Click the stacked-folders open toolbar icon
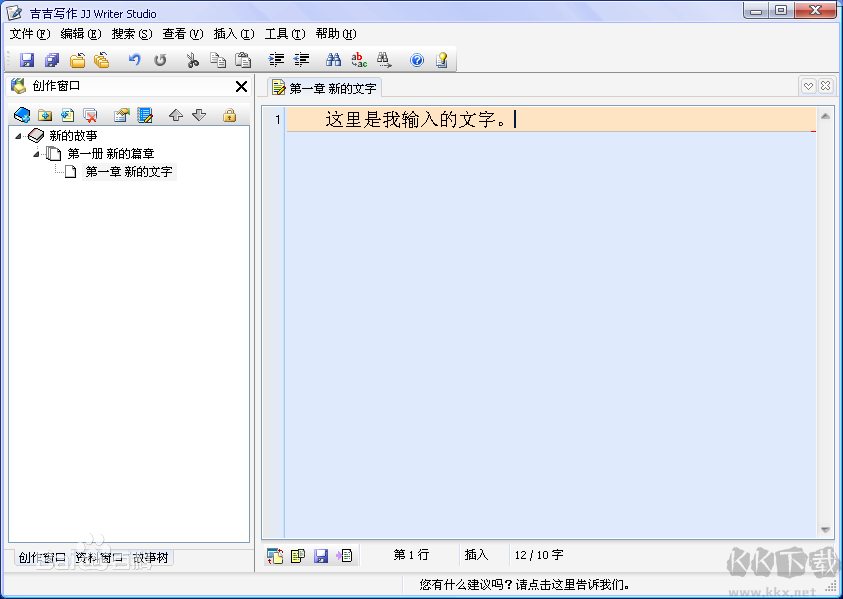843x599 pixels. (102, 60)
